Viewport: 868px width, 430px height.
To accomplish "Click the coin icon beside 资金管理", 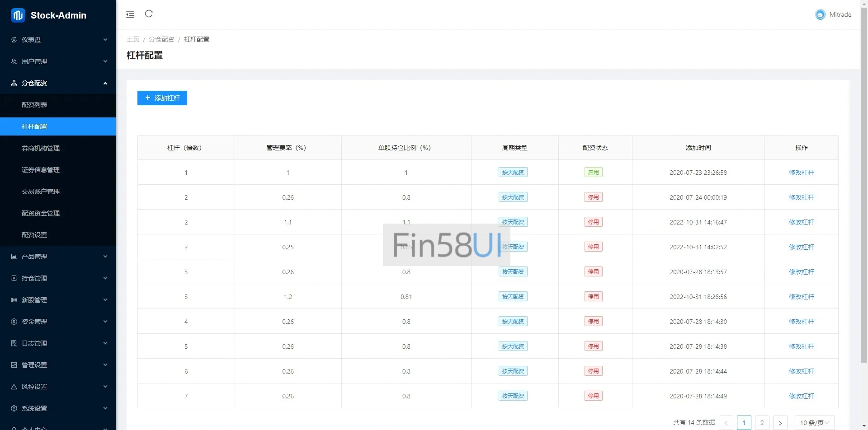I will point(14,322).
